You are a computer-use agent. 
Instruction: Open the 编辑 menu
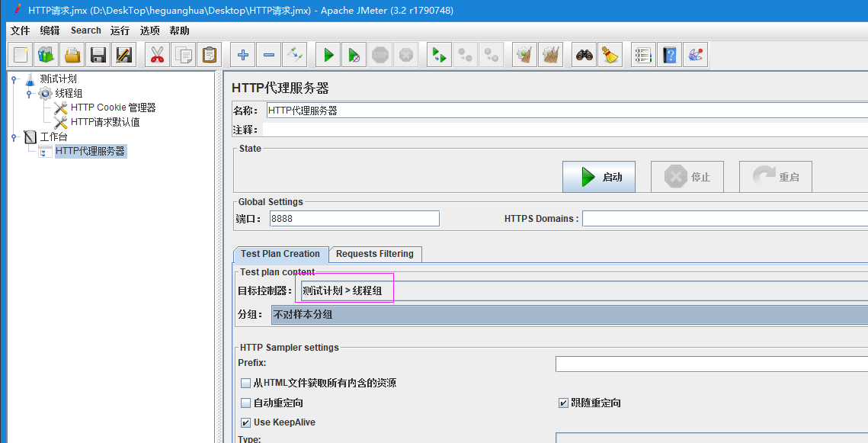(x=50, y=31)
